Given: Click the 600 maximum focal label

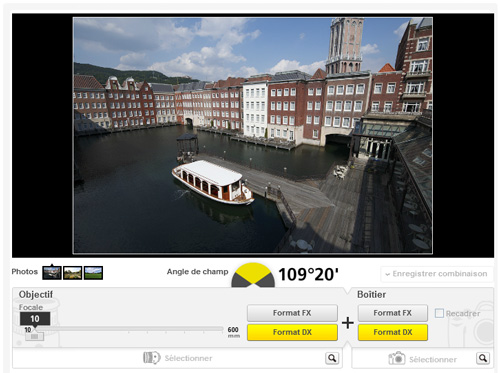Looking at the screenshot, I should point(233,330).
